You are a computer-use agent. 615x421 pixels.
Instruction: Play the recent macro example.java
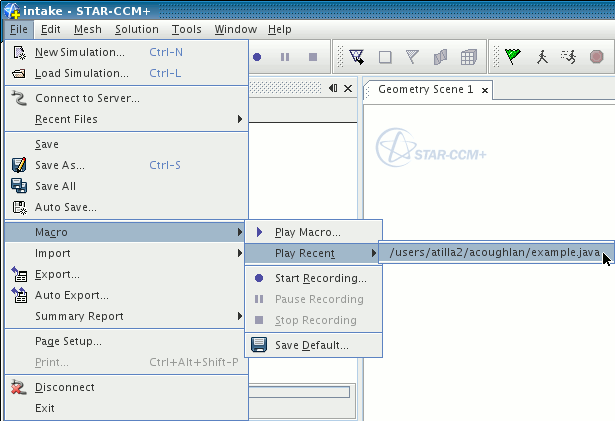coord(496,252)
